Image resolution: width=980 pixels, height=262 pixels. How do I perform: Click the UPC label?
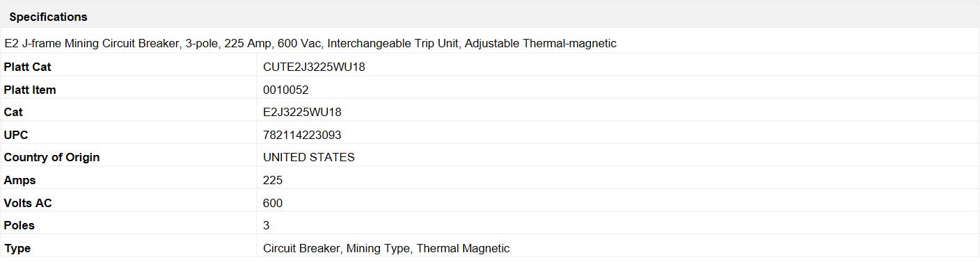(x=16, y=135)
